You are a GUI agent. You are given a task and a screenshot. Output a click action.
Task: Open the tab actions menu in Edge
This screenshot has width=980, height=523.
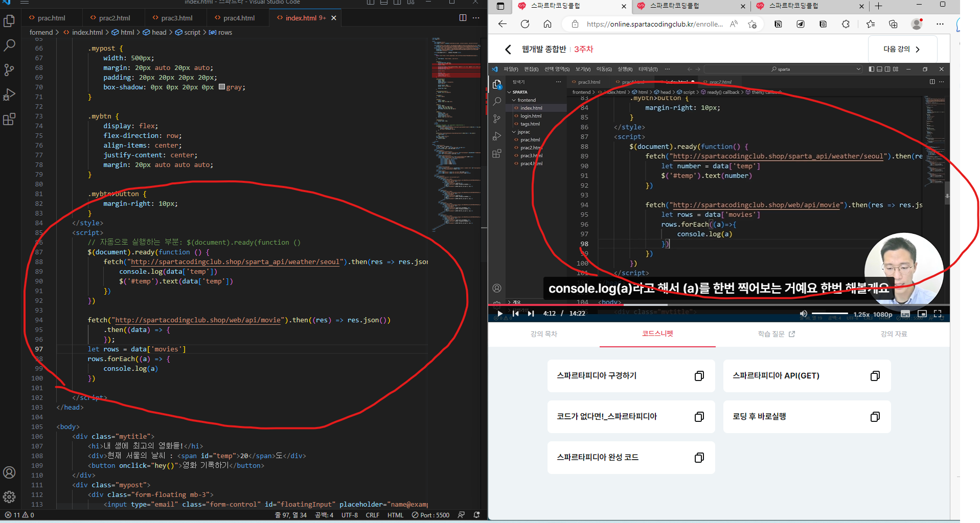coord(500,6)
